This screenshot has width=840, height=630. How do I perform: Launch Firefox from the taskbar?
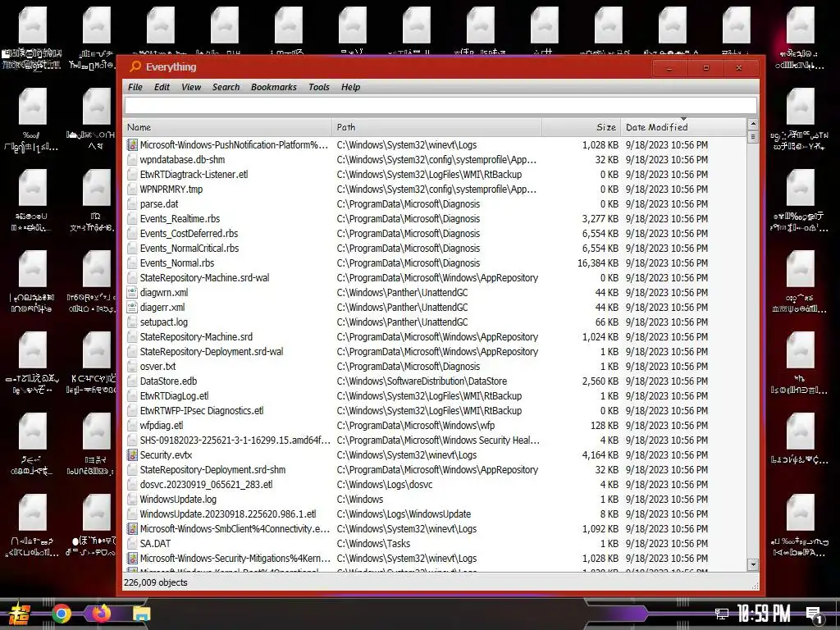(101, 613)
